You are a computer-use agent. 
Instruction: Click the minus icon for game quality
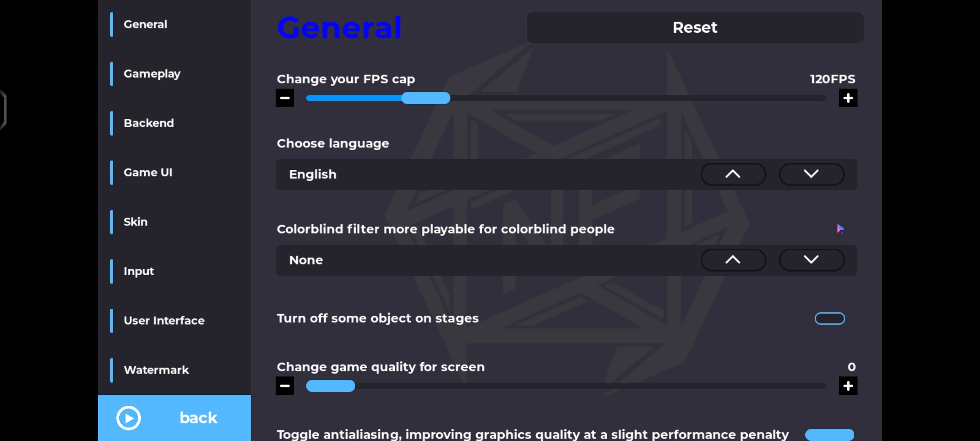[x=285, y=385]
